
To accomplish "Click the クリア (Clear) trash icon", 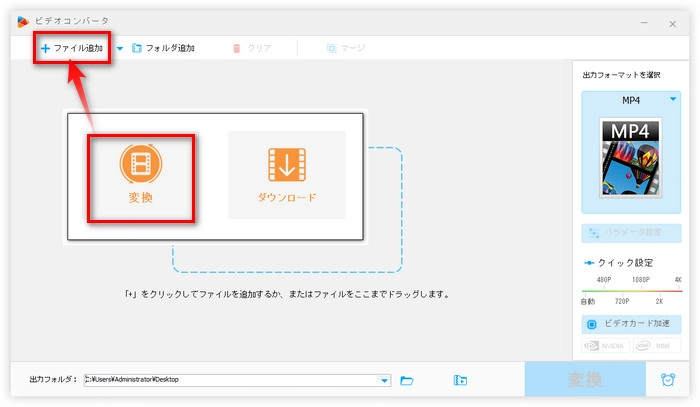I will click(x=237, y=47).
